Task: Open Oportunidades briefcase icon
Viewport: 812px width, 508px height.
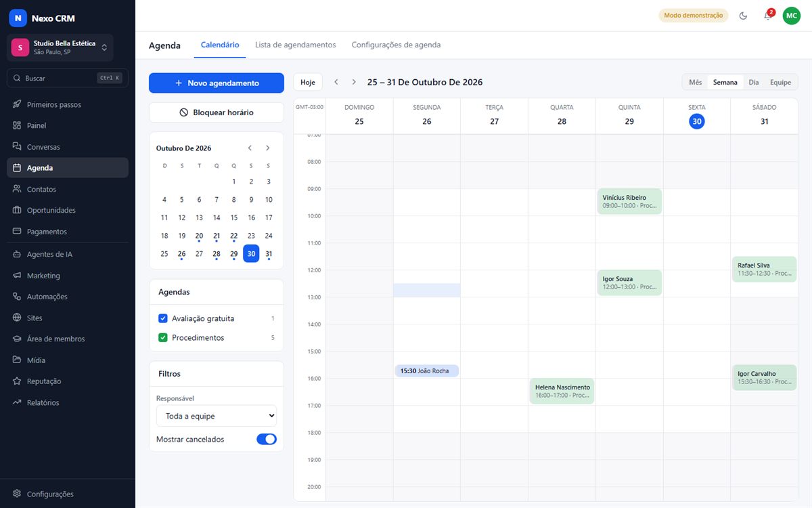Action: pyautogui.click(x=17, y=210)
